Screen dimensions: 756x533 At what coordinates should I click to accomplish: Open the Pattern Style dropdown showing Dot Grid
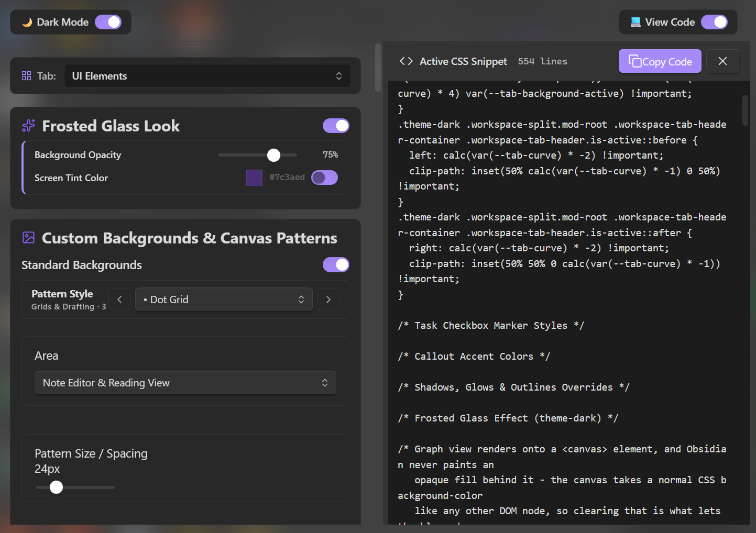pos(224,299)
